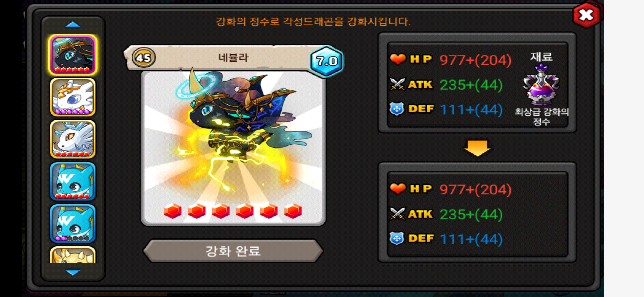Image resolution: width=644 pixels, height=297 pixels.
Task: Select the blue dragon with purple and grey gems
Action: [x=73, y=223]
